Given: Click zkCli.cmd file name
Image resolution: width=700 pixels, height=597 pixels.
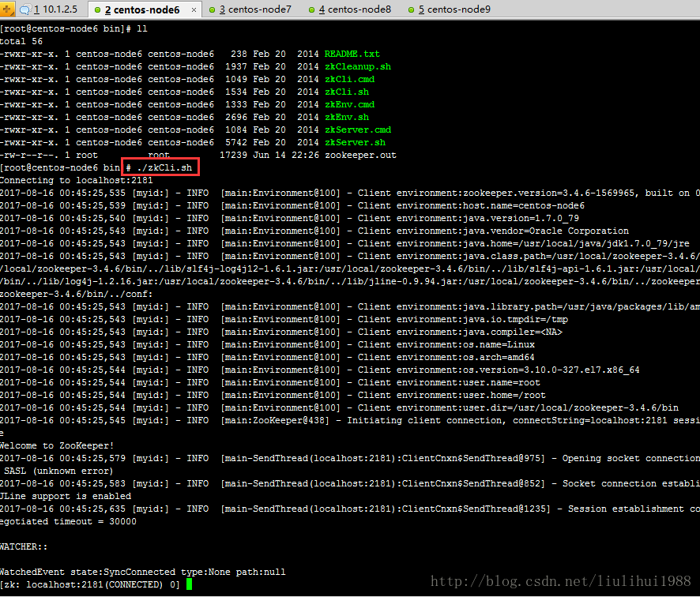Looking at the screenshot, I should click(x=349, y=79).
